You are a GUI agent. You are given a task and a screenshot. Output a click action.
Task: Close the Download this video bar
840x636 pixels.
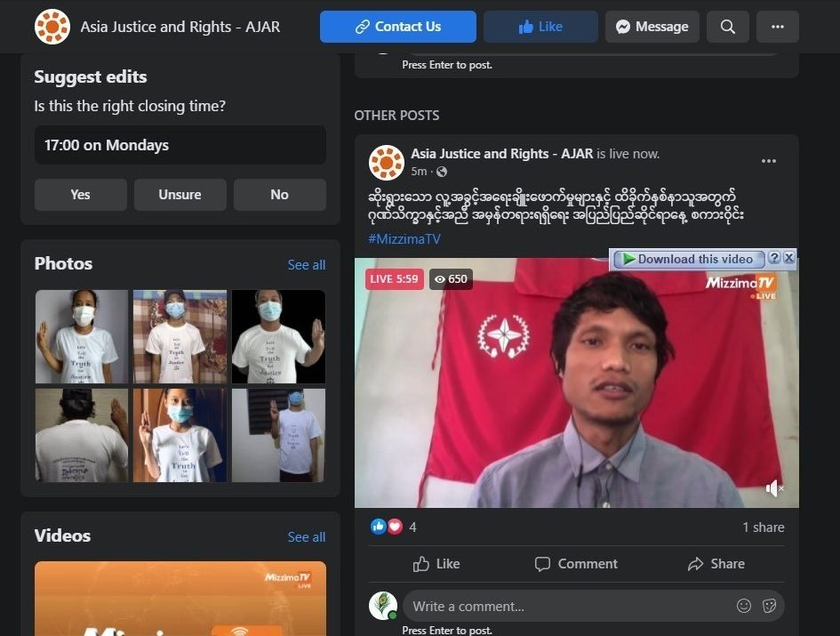[x=789, y=257]
